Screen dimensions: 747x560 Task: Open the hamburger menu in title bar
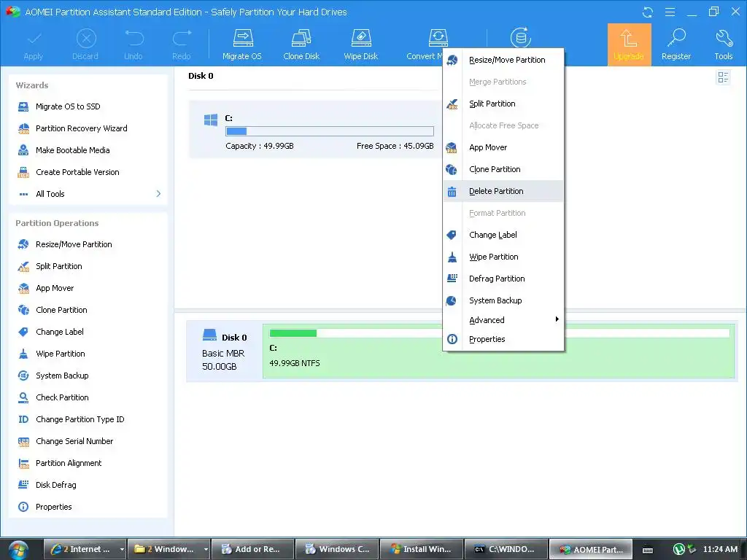tap(670, 12)
